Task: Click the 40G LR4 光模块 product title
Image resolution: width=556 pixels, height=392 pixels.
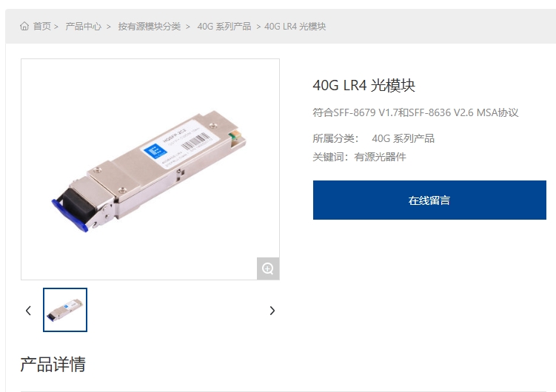Action: (364, 85)
